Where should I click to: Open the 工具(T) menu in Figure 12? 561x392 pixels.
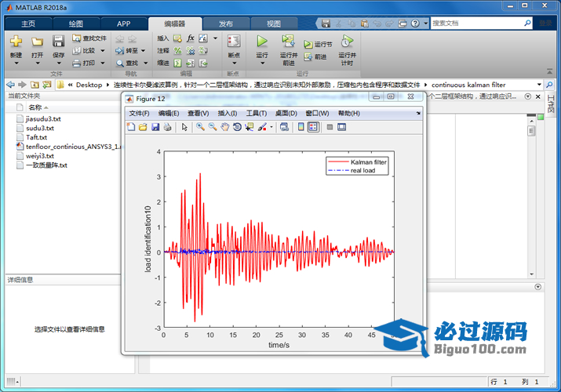(x=256, y=113)
